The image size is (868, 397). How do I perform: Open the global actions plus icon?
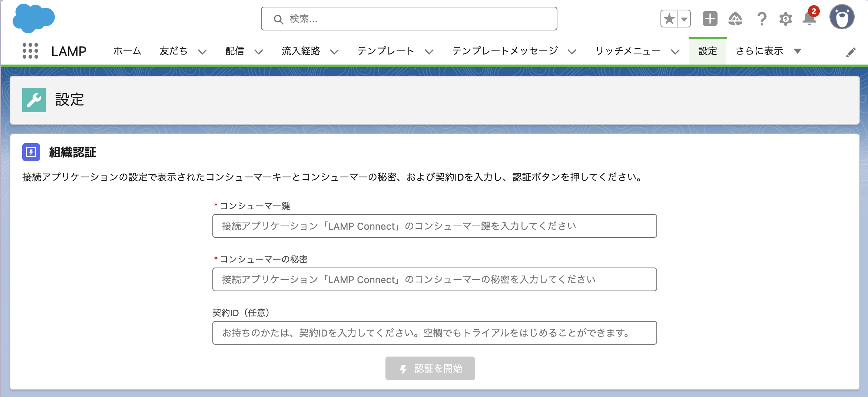pyautogui.click(x=710, y=19)
